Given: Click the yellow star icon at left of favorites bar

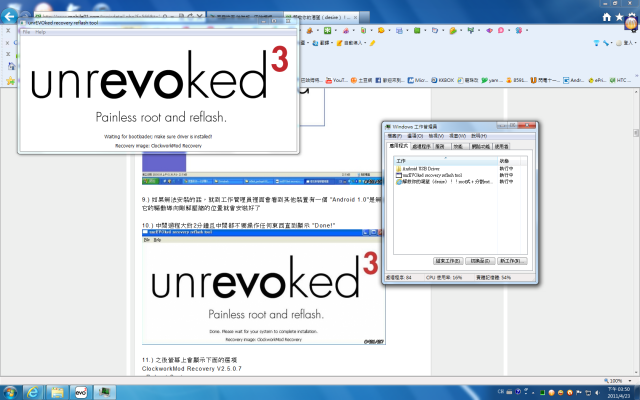Looking at the screenshot, I should [11, 80].
